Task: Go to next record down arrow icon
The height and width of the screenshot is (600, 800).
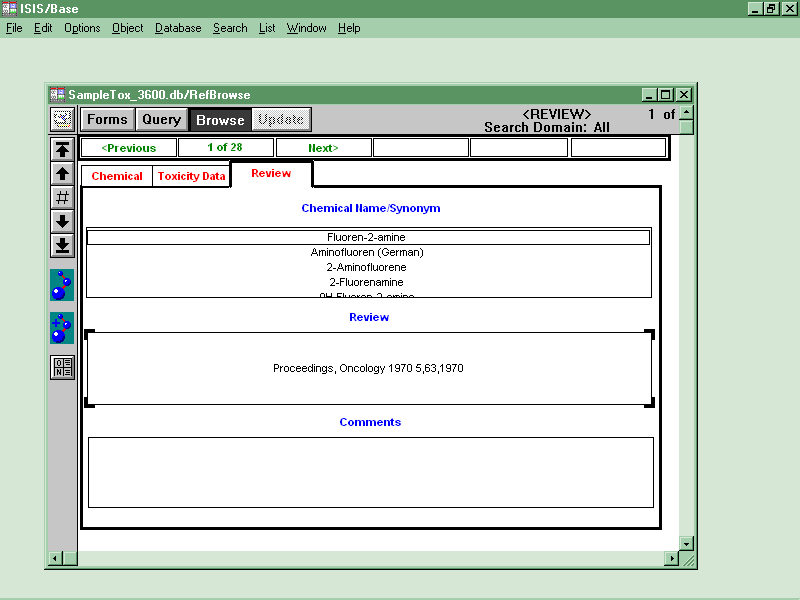Action: (x=62, y=221)
